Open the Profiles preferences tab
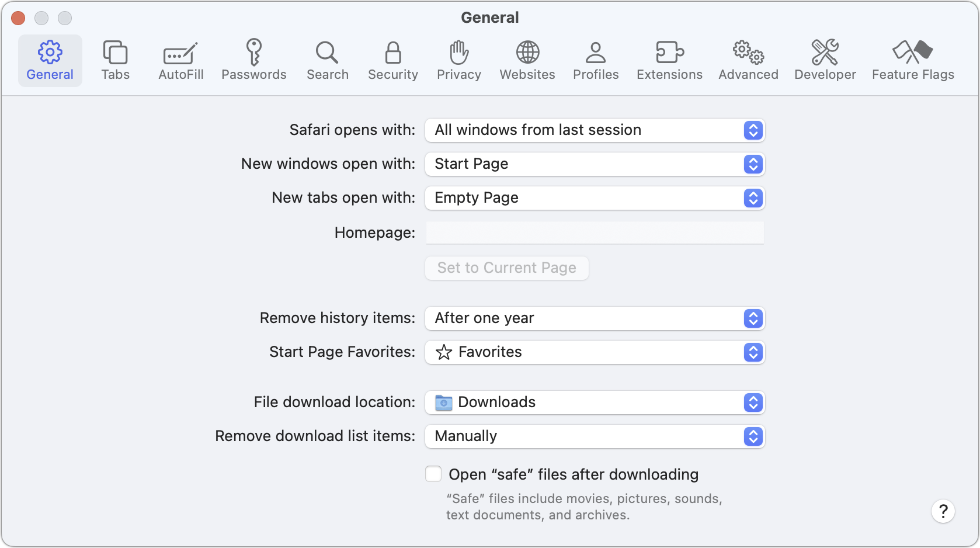This screenshot has height=548, width=980. (x=595, y=59)
